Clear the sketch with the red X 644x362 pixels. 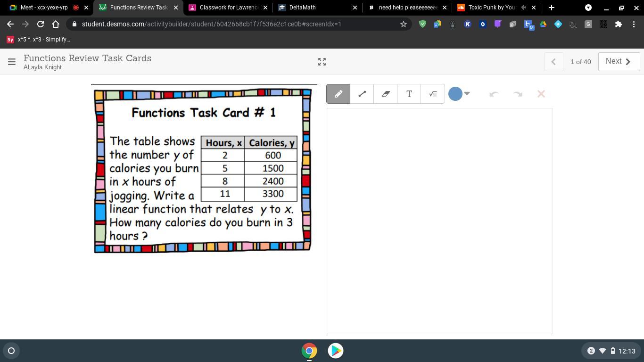[x=541, y=94]
